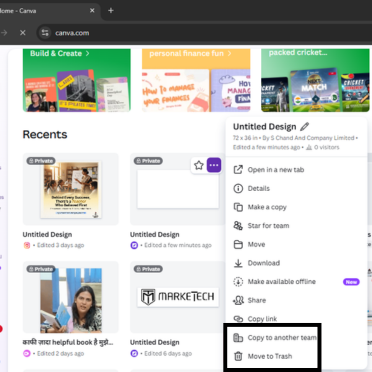The height and width of the screenshot is (372, 372).
Task: Click the Untitled Design title edited 6 days ago
Action: pyautogui.click(x=155, y=342)
